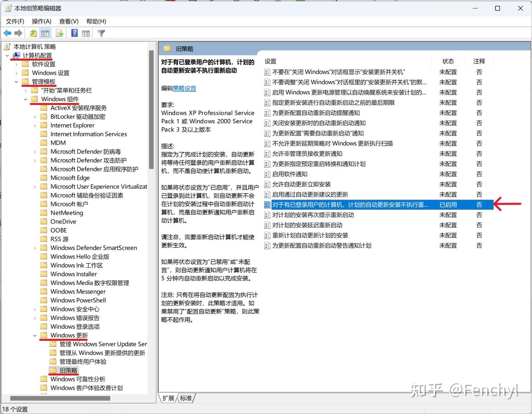Click policy icon beside 允许非管理员接收更新通知
This screenshot has width=532, height=414.
pos(267,154)
